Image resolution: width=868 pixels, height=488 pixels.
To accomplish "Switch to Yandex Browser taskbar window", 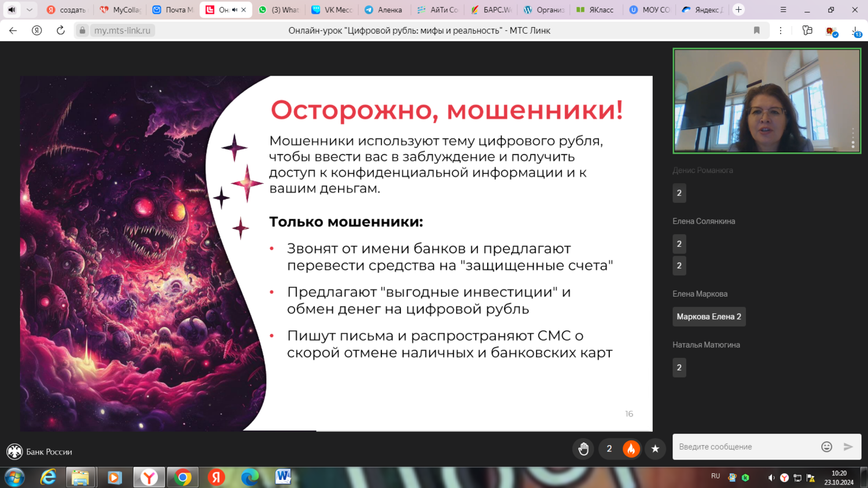I will pyautogui.click(x=149, y=478).
